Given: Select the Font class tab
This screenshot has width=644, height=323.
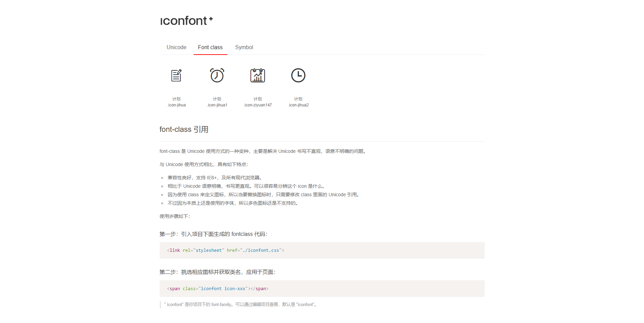Looking at the screenshot, I should pyautogui.click(x=210, y=47).
